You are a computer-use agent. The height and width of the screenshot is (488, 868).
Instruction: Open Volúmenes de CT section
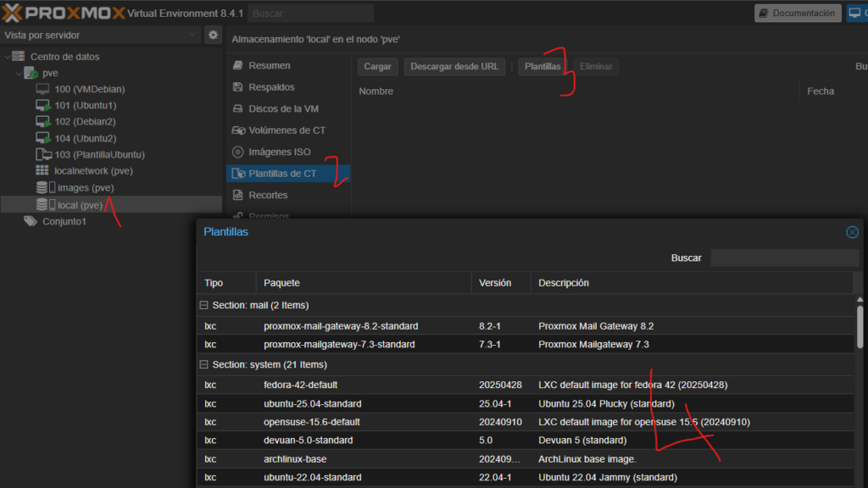point(287,130)
